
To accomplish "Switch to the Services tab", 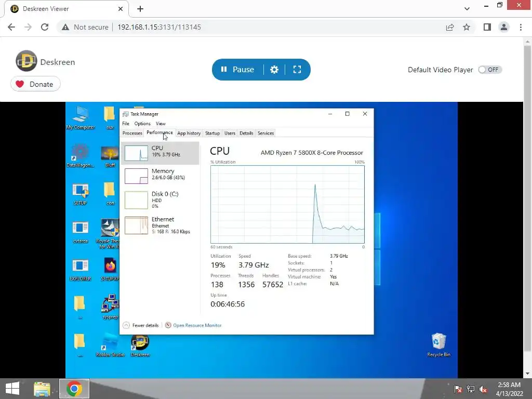I will click(x=265, y=133).
